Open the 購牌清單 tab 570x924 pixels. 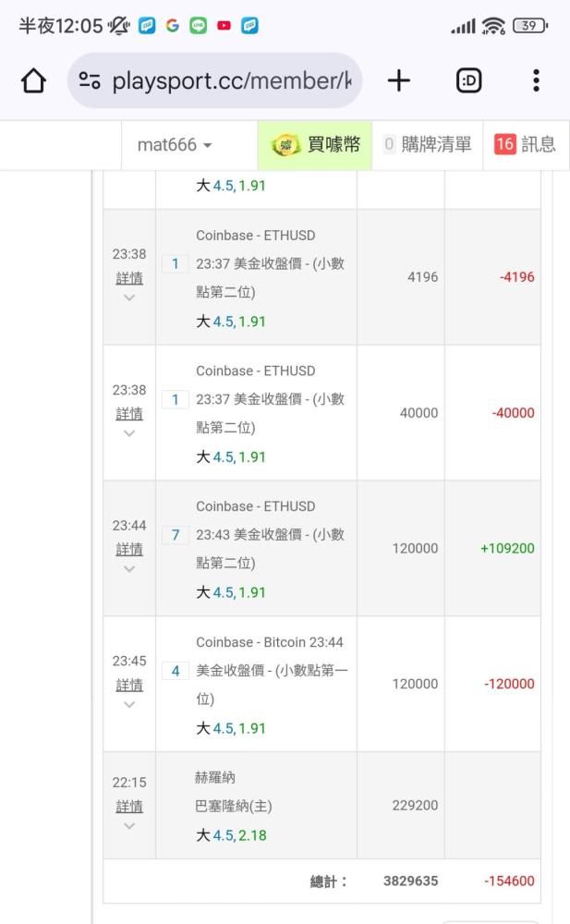pos(436,144)
